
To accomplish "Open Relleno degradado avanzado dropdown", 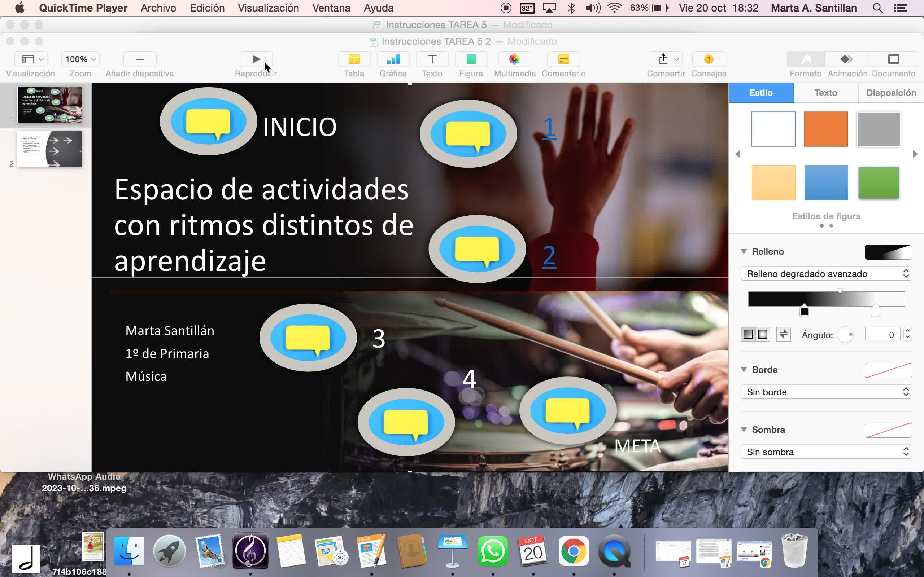I will pyautogui.click(x=826, y=274).
